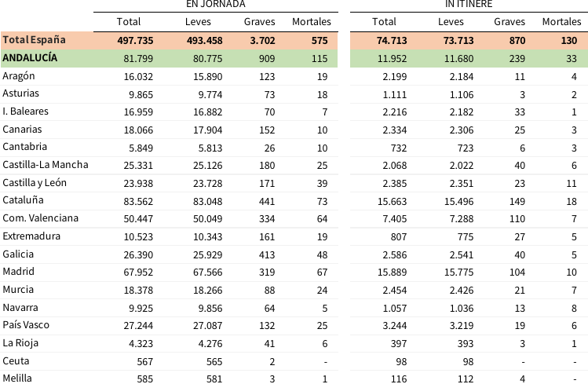Click the Mortales column header under IN ITINERE

pos(561,22)
